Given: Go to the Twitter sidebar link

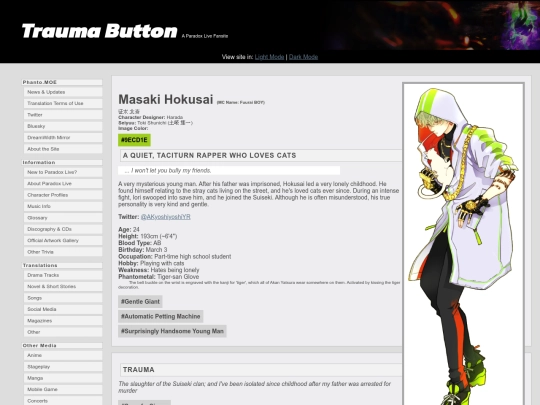Looking at the screenshot, I should pos(63,115).
